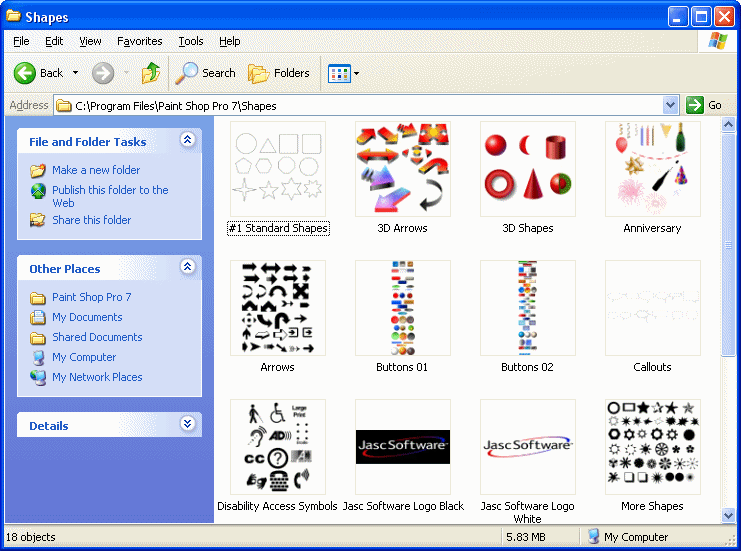
Task: Click the 'Anniversary' file name label
Action: coord(652,228)
